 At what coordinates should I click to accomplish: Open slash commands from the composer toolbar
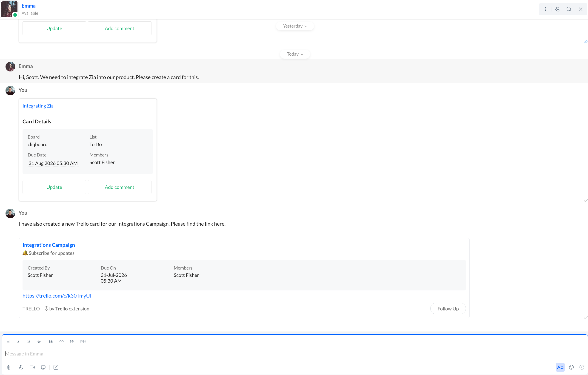56,367
